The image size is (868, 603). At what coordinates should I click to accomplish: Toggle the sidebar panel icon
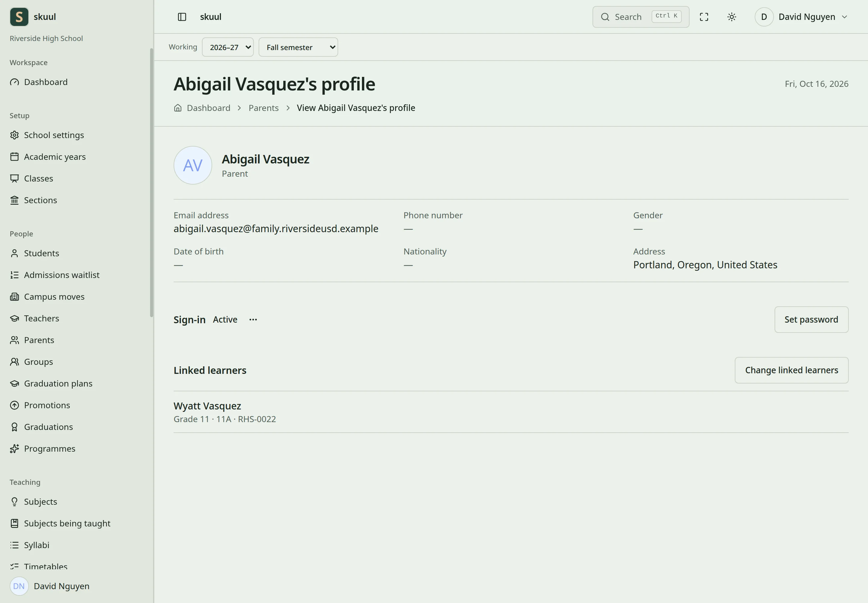pos(182,17)
